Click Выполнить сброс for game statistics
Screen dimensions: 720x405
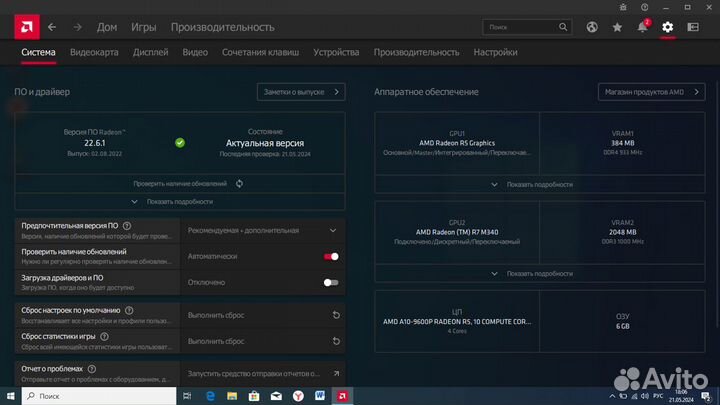[262, 341]
